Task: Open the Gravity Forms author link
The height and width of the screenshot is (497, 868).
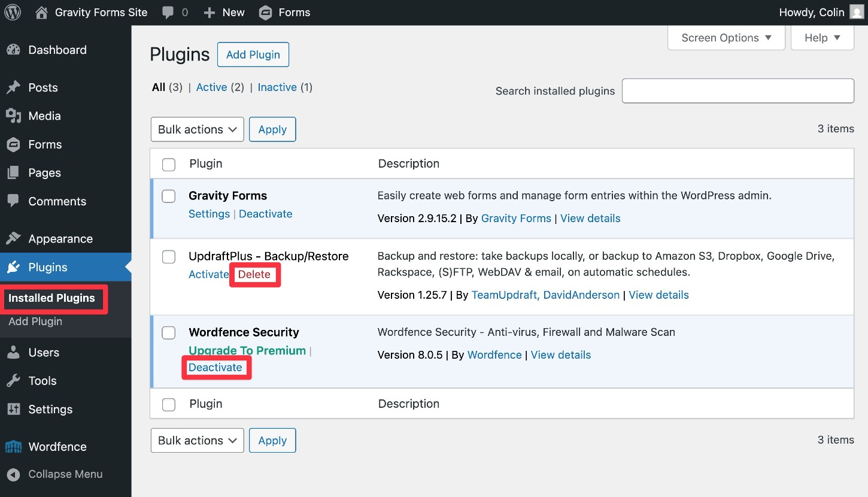Action: tap(516, 219)
